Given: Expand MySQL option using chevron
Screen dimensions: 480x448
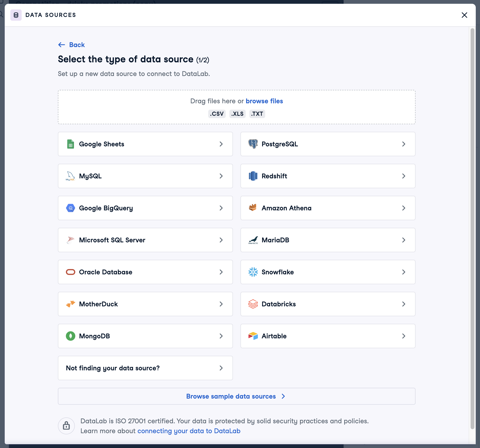Looking at the screenshot, I should tap(221, 176).
